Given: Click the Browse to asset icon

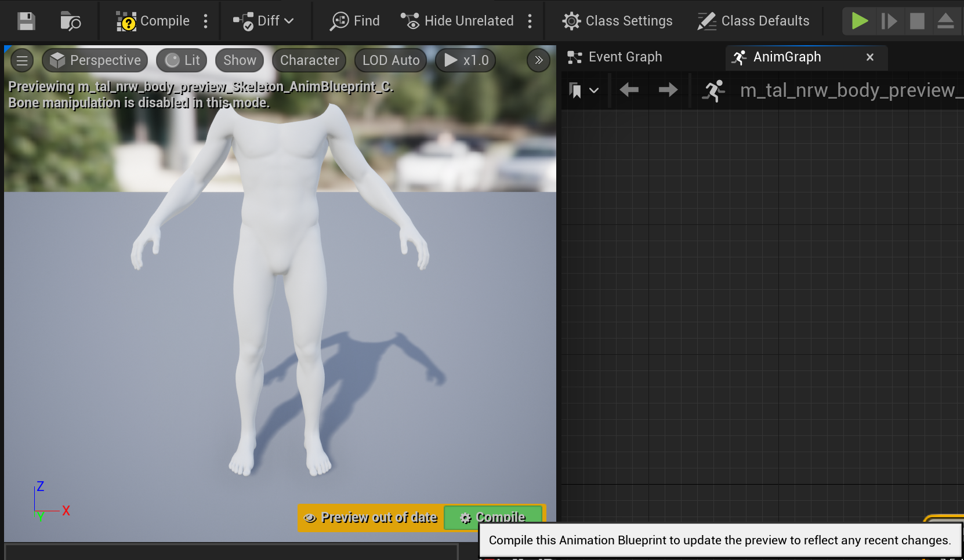Looking at the screenshot, I should [x=70, y=21].
